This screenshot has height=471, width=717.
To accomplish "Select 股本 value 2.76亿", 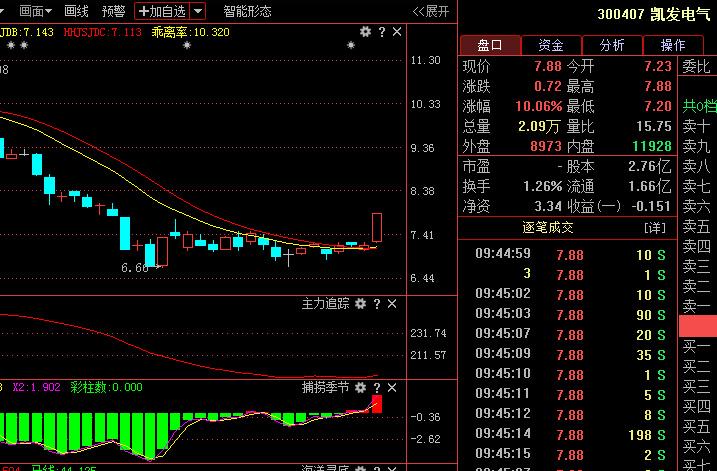I will tap(649, 166).
